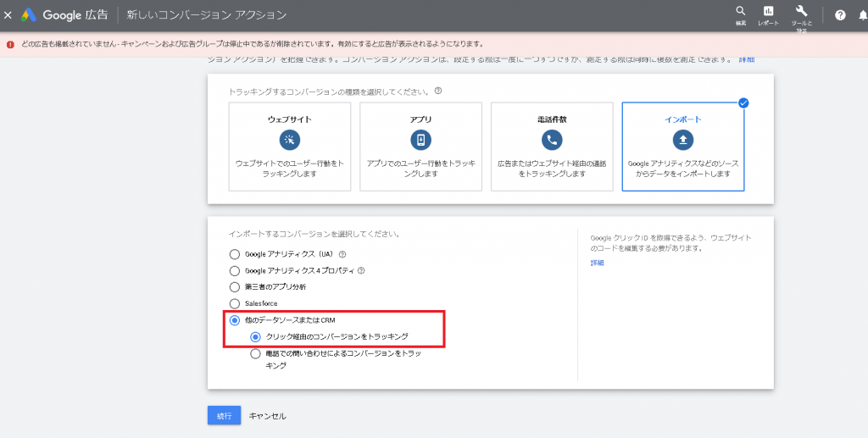This screenshot has width=868, height=438.
Task: Click 新しいコンバージョン アクション header text
Action: coord(207,15)
